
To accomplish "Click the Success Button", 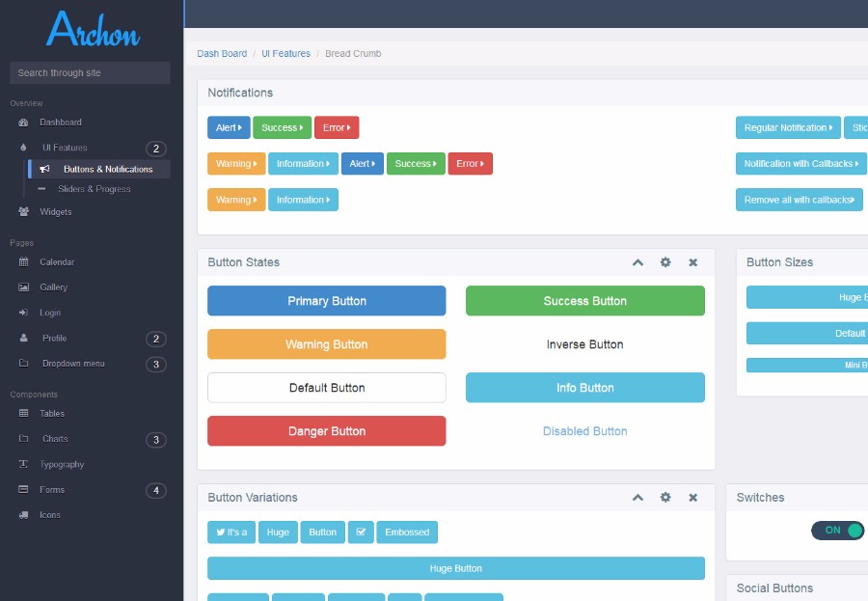I will pos(585,301).
